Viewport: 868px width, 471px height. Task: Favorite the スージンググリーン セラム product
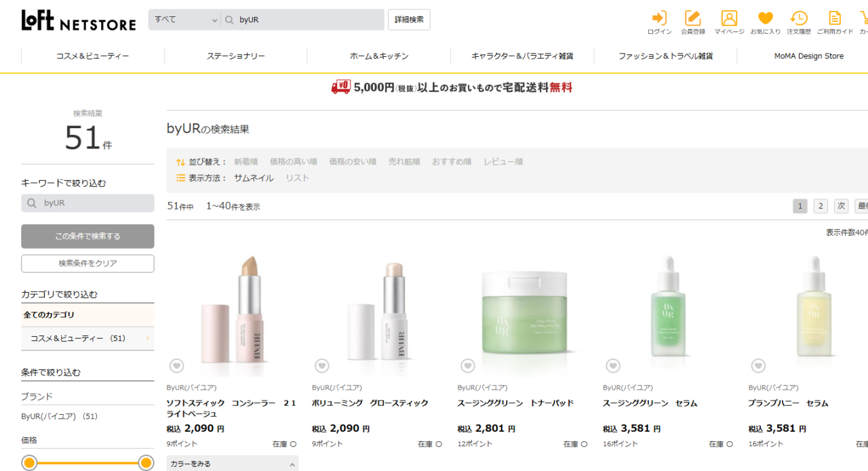pyautogui.click(x=613, y=366)
